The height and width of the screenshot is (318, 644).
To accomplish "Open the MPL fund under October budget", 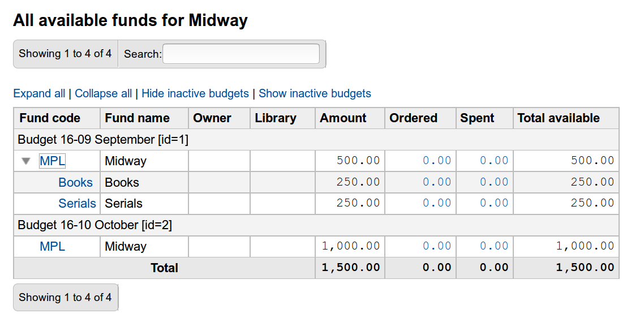I will click(x=52, y=246).
